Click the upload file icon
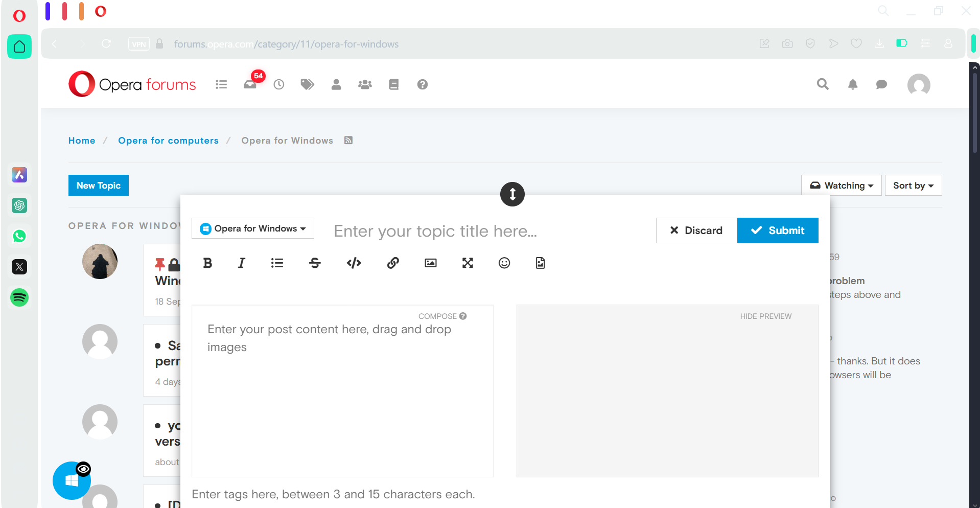The image size is (980, 508). coord(540,263)
